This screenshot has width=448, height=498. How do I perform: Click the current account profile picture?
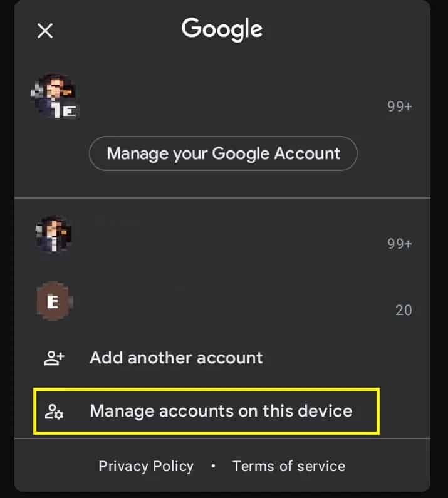click(x=55, y=96)
